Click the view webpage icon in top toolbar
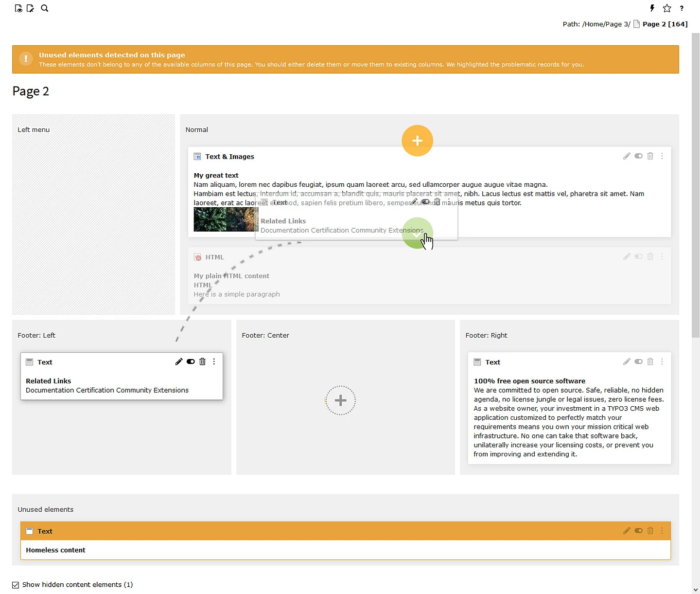700x594 pixels. (x=18, y=8)
